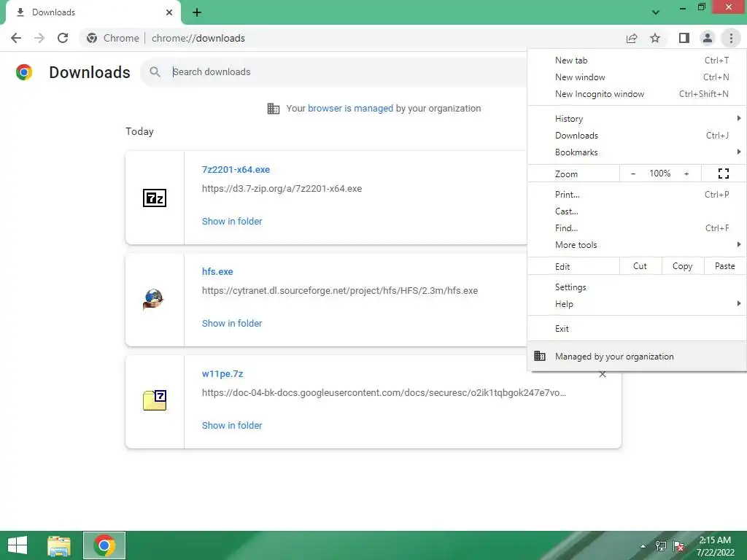Click the network tray icon
This screenshot has height=560, width=747.
click(x=661, y=546)
